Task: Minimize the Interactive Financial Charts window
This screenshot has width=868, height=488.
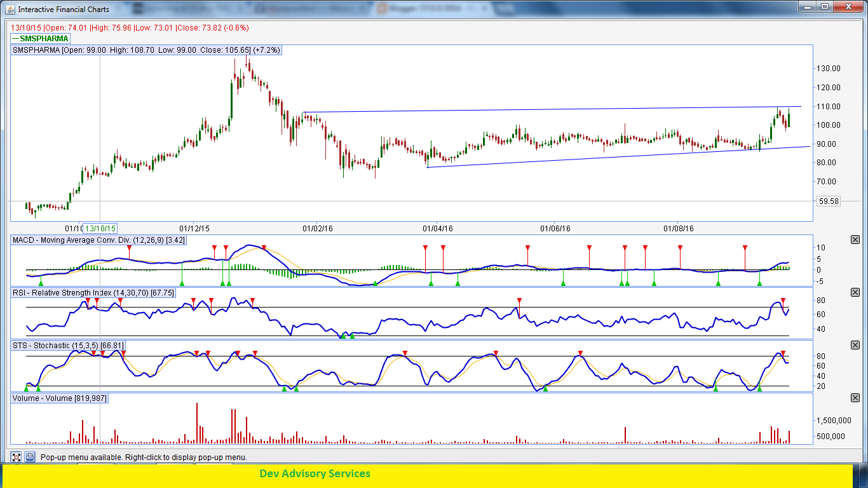Action: [807, 6]
